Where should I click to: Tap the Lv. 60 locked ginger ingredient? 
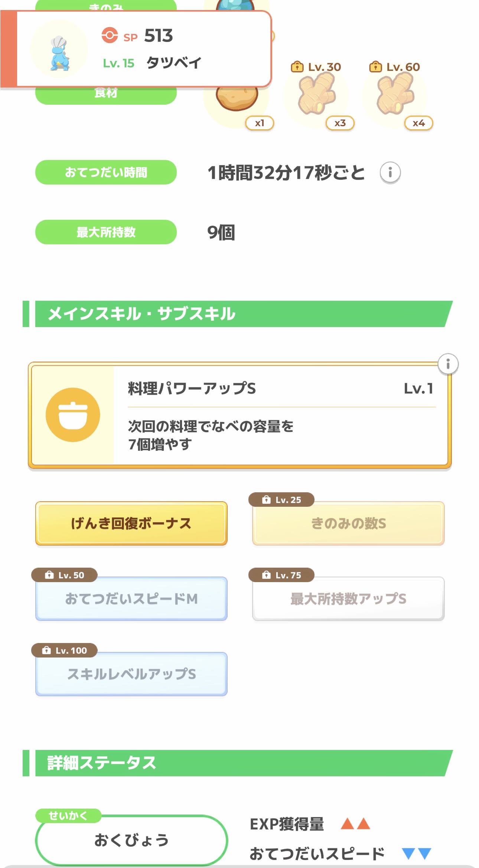coord(396,95)
